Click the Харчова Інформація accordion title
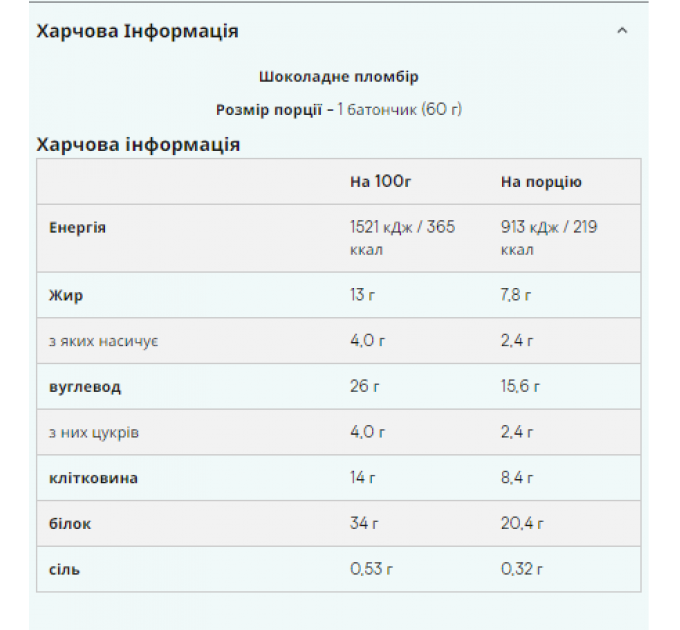The height and width of the screenshot is (630, 680). coord(137,31)
